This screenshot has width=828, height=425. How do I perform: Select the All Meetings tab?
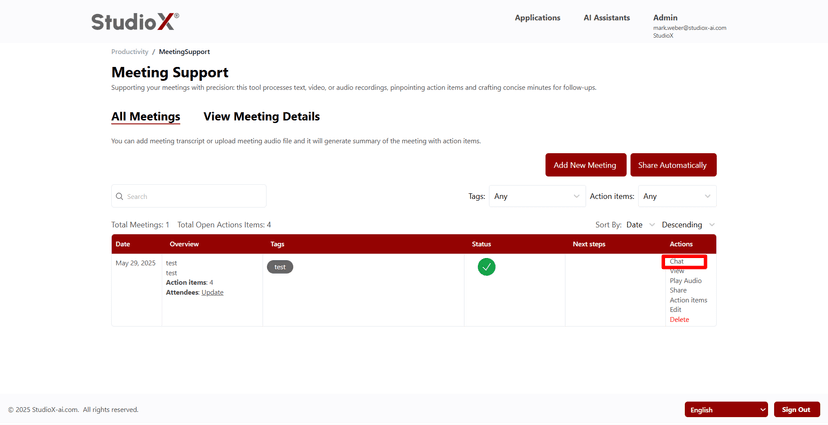pos(145,117)
